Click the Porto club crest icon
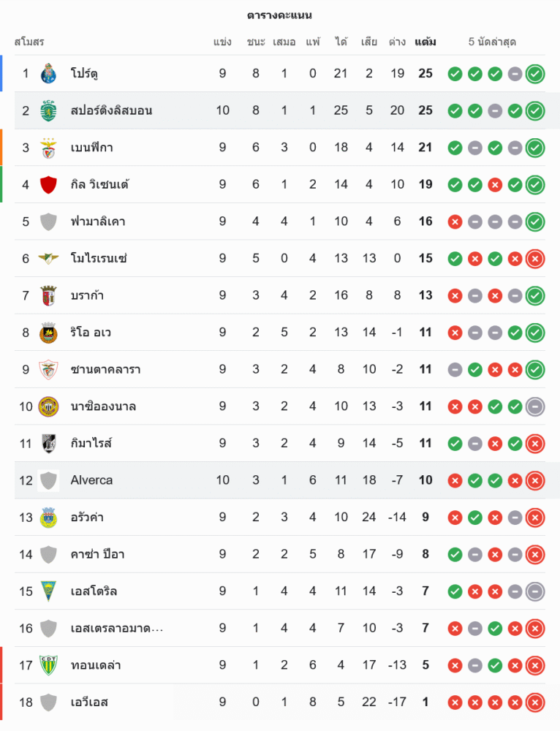The height and width of the screenshot is (731, 560). point(48,74)
